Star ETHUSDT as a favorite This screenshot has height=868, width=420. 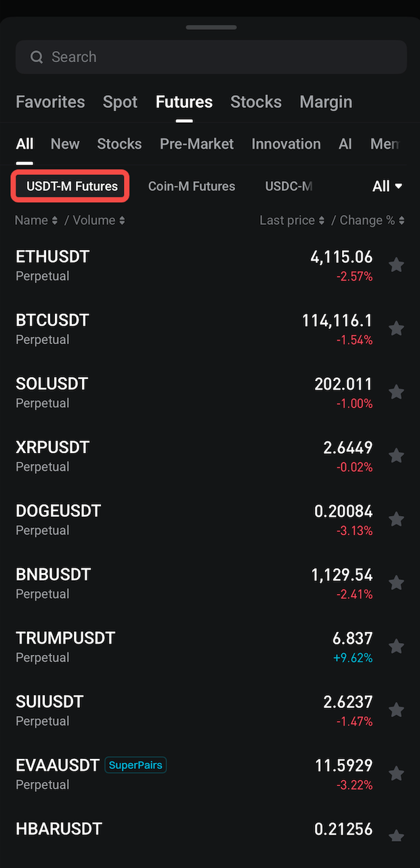pos(396,264)
